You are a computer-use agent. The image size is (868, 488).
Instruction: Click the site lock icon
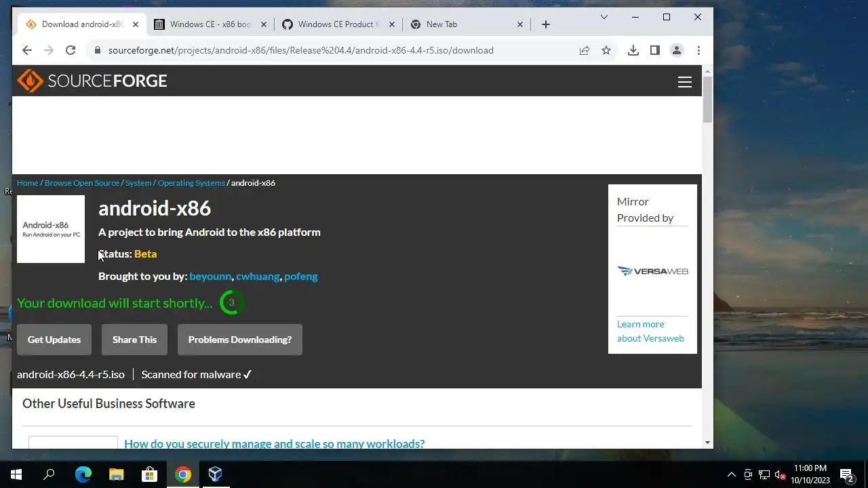[x=98, y=50]
